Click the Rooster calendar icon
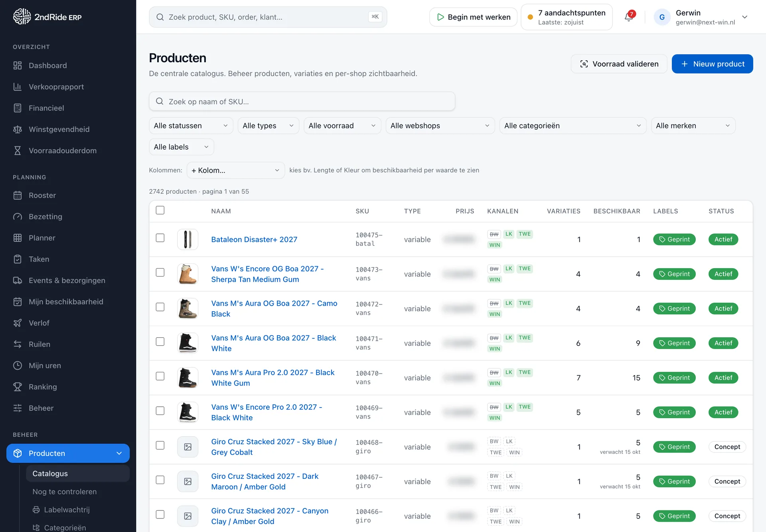This screenshot has width=766, height=532. point(18,195)
